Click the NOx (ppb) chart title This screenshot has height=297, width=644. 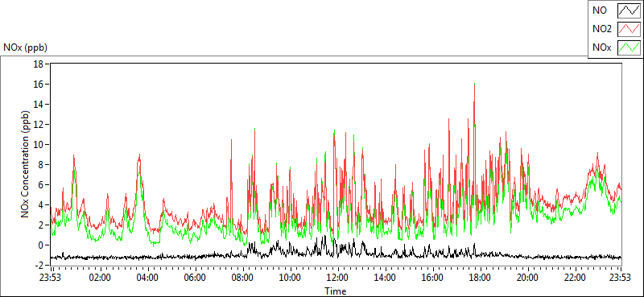pos(26,47)
